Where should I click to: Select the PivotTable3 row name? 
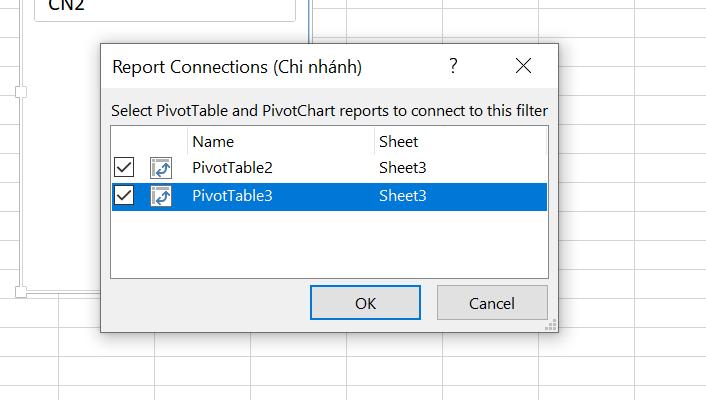[232, 196]
